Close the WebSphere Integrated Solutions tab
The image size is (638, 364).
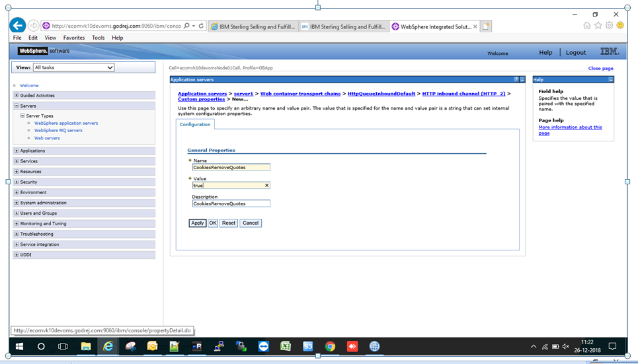(475, 26)
